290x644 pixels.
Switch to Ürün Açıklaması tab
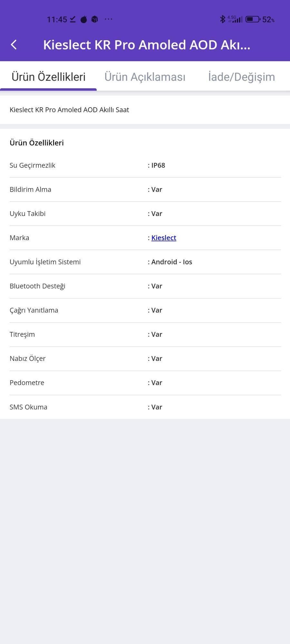145,77
